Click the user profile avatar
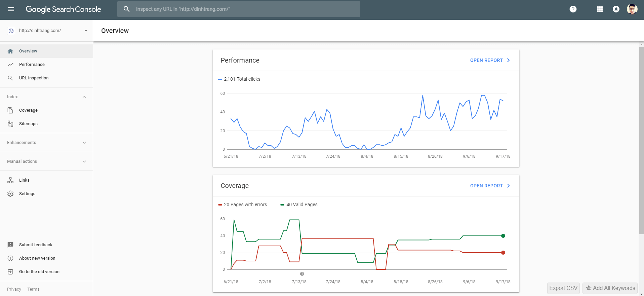644x296 pixels. pos(632,9)
